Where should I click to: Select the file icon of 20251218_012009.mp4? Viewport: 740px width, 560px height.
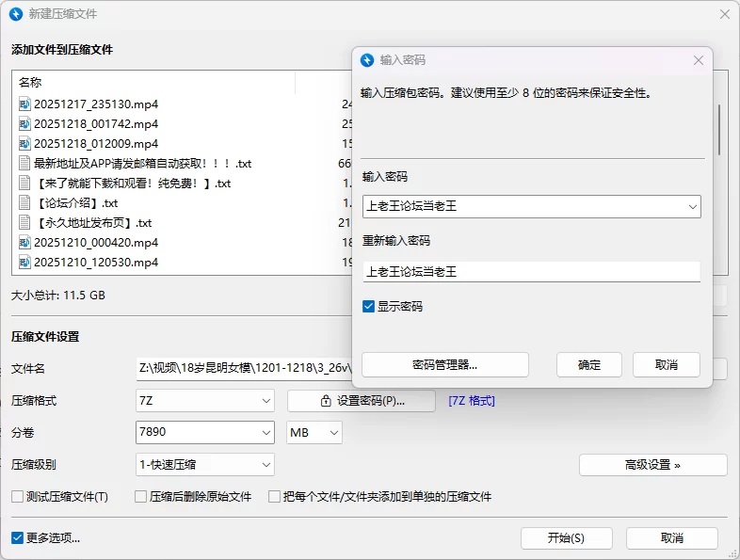point(24,143)
